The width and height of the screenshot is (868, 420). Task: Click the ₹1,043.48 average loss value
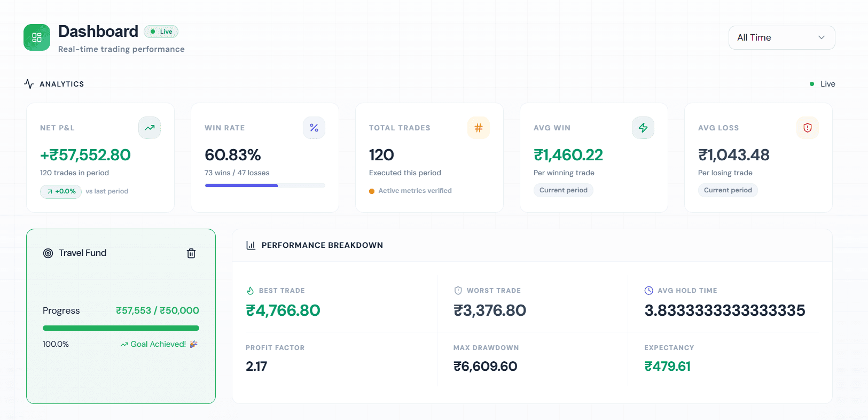[x=734, y=155]
